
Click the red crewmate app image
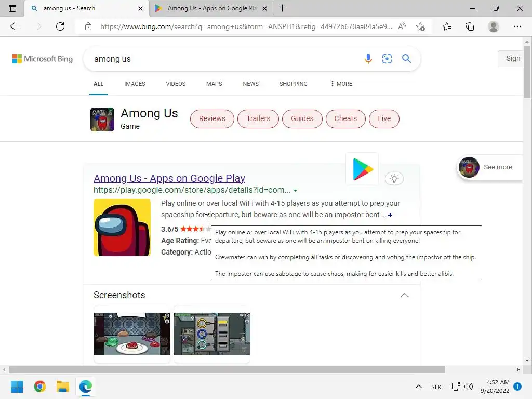pos(122,228)
